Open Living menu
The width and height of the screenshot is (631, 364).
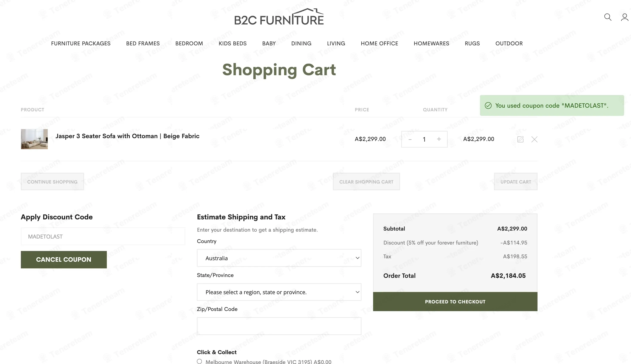point(336,43)
